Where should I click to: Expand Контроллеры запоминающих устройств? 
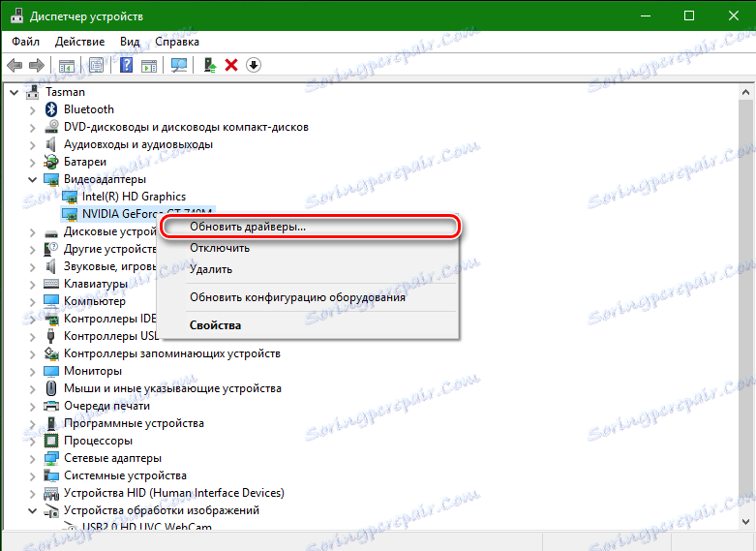pos(32,353)
